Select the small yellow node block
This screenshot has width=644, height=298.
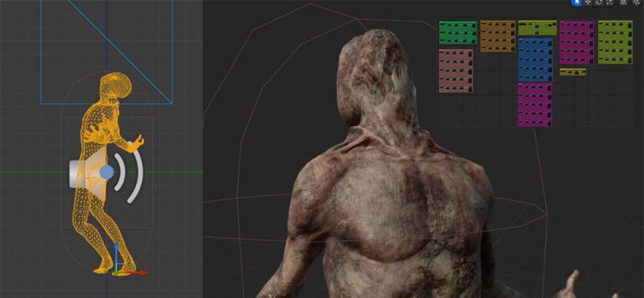[x=573, y=72]
